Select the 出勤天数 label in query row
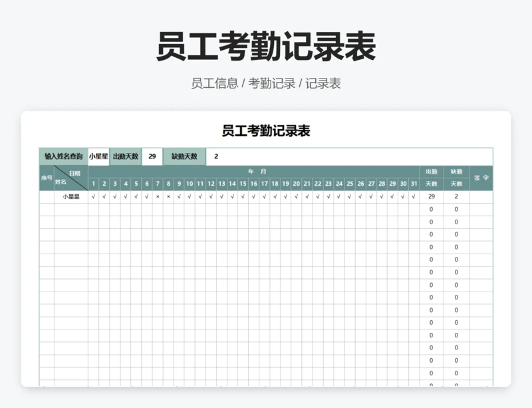The height and width of the screenshot is (408, 532). [x=126, y=156]
